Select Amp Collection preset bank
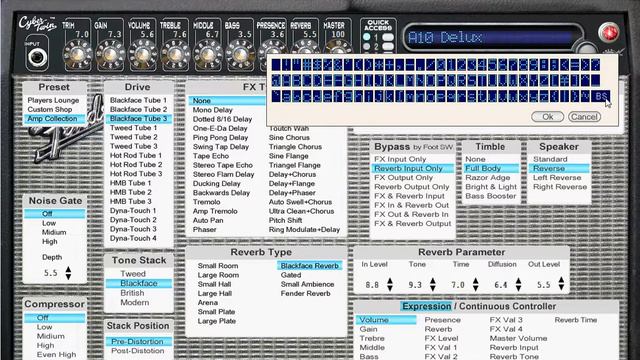The width and height of the screenshot is (640, 360). (x=55, y=118)
